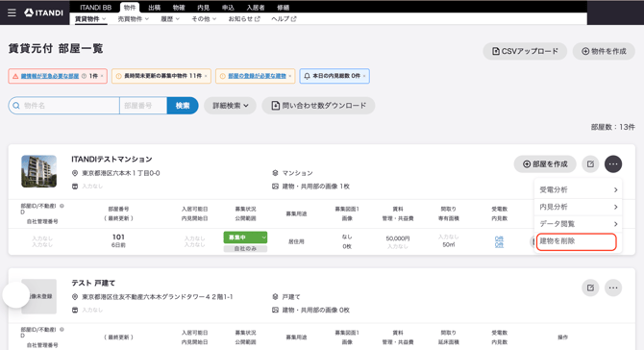The height and width of the screenshot is (350, 644).
Task: Open the upper 0件 link for room 101
Action: pyautogui.click(x=499, y=238)
